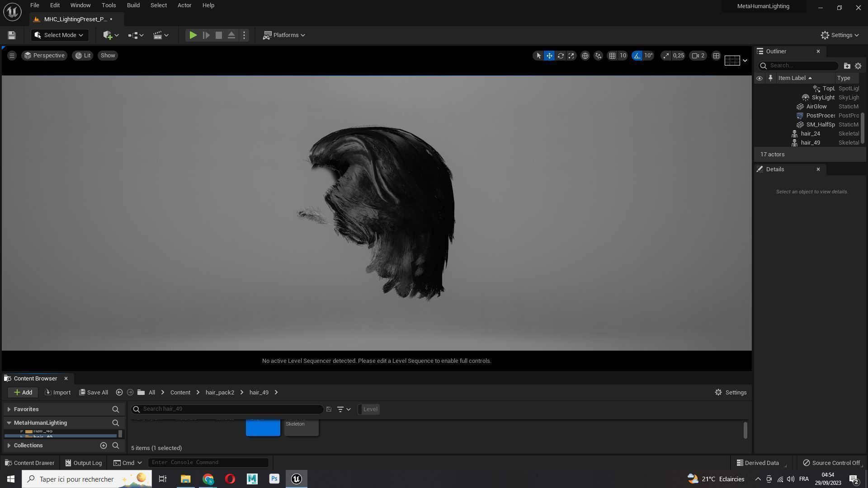
Task: Select the rotate objects tool
Action: point(561,56)
